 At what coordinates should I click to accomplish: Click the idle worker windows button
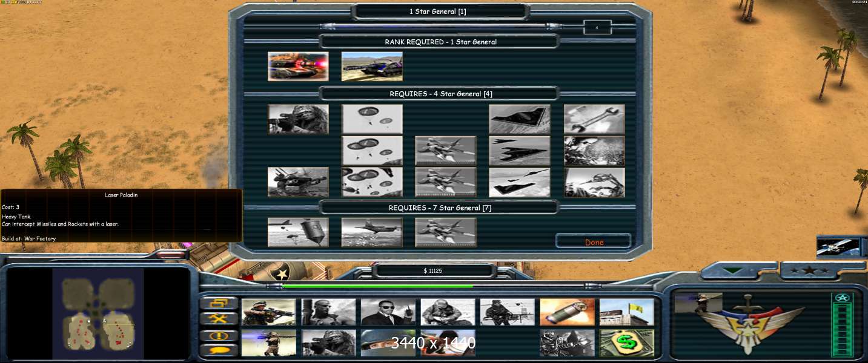coord(218,303)
